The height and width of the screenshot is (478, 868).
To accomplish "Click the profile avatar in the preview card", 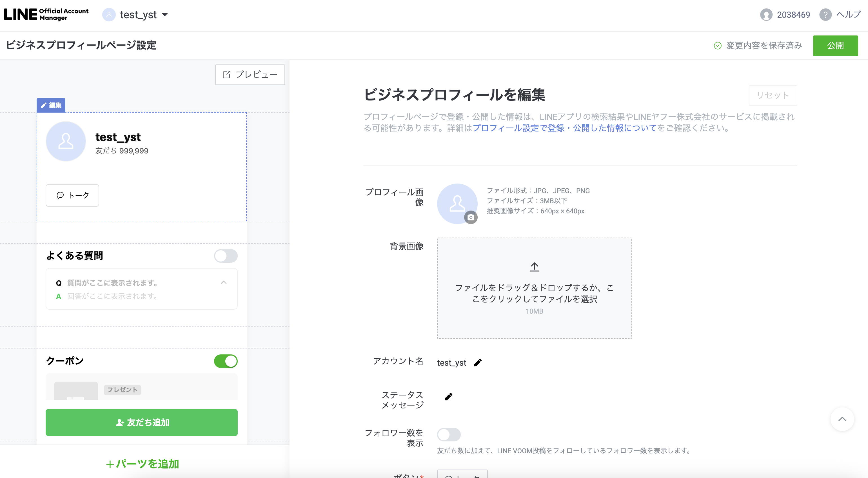I will point(66,141).
